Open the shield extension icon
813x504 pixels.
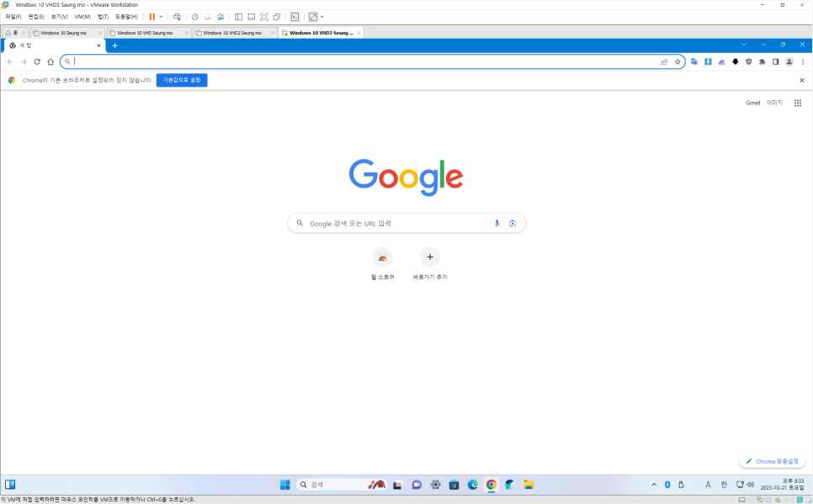coord(749,61)
